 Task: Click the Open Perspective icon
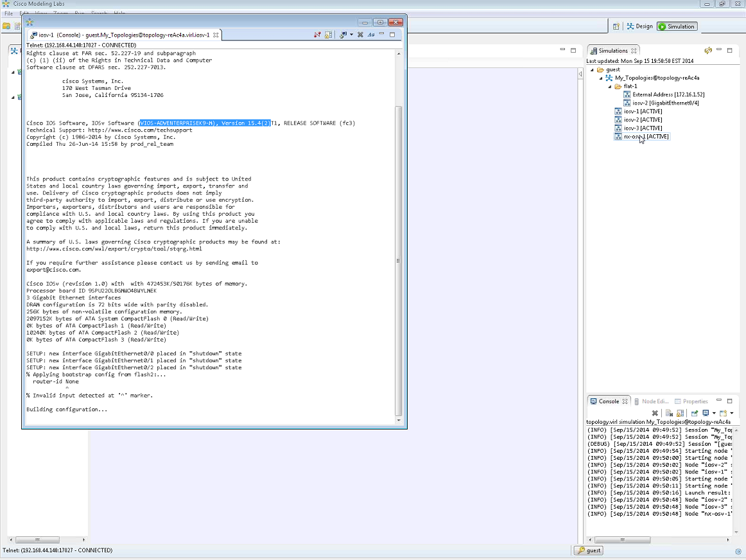pyautogui.click(x=616, y=26)
